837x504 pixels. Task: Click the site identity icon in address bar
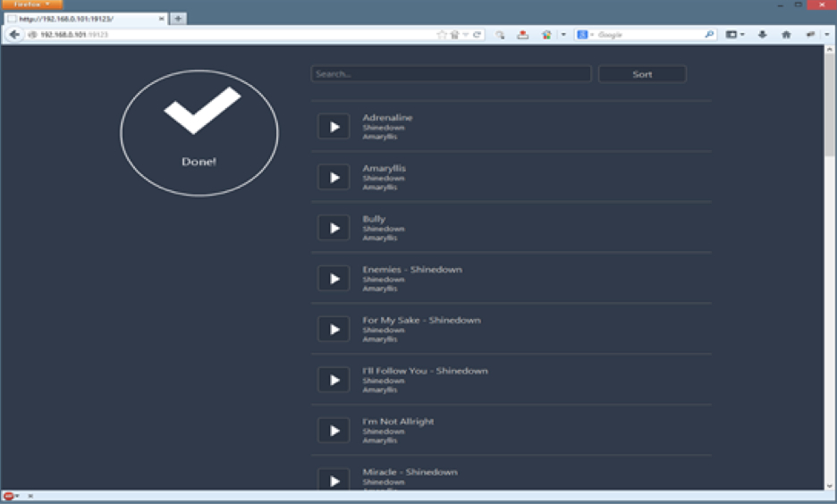pos(32,35)
